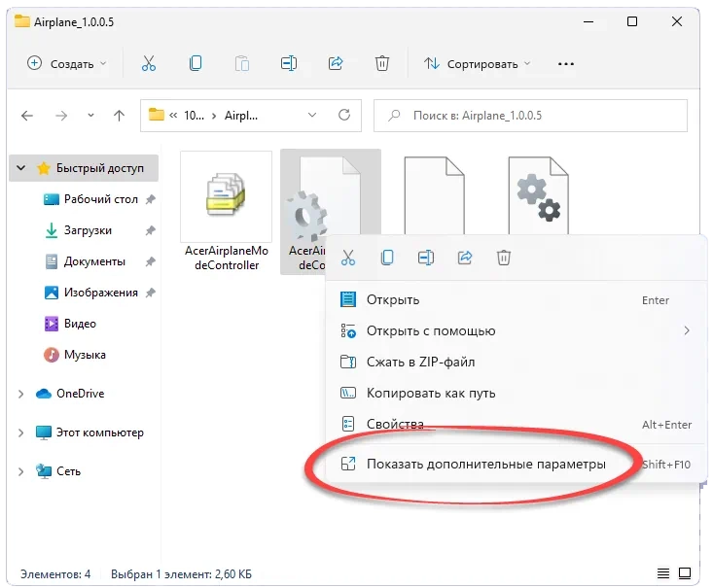Expand the Этот компьютер tree node

[x=21, y=432]
